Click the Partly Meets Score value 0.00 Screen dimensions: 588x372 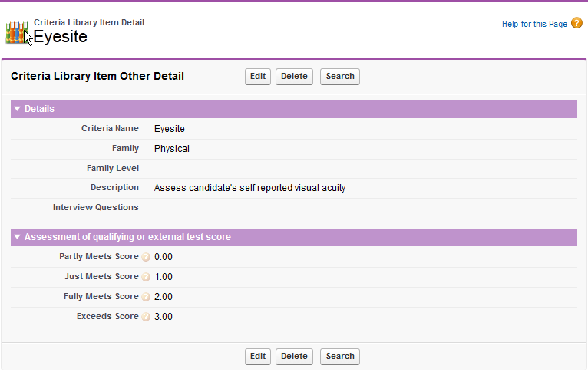[x=164, y=257]
